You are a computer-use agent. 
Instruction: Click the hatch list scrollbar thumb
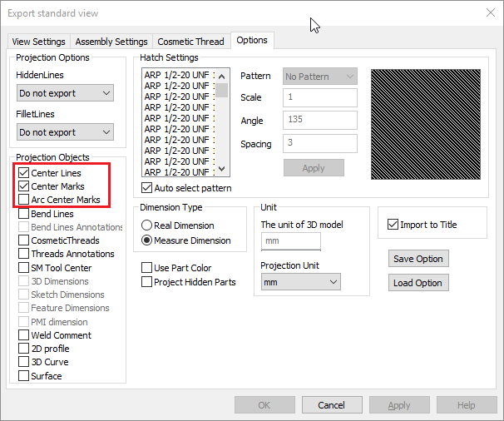point(221,90)
